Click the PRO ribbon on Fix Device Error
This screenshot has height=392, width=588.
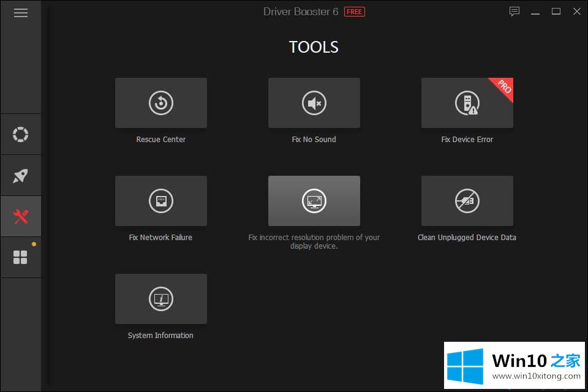click(x=503, y=87)
